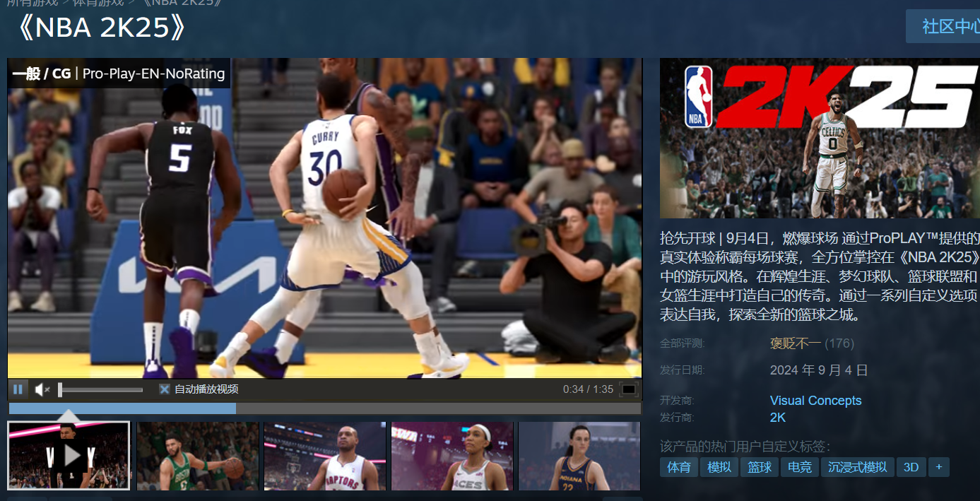The height and width of the screenshot is (501, 980).
Task: Open the 2K publisher link
Action: (x=777, y=417)
